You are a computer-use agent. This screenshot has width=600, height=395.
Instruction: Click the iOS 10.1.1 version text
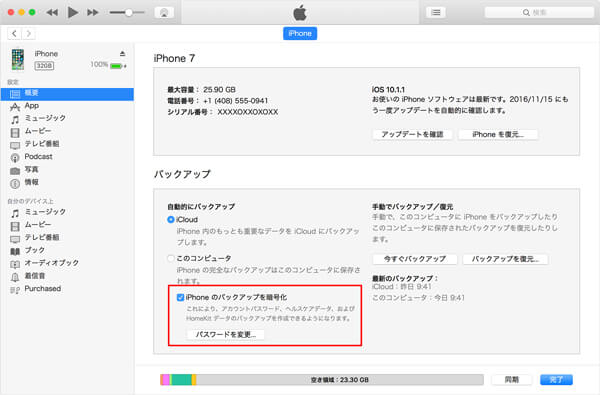tap(388, 90)
